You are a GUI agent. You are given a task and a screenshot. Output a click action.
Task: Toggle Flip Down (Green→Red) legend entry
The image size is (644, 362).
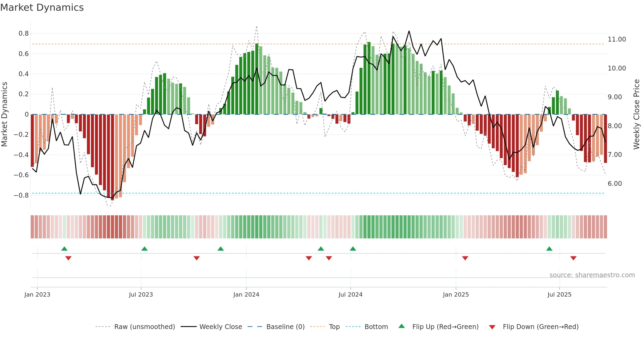[533, 327]
